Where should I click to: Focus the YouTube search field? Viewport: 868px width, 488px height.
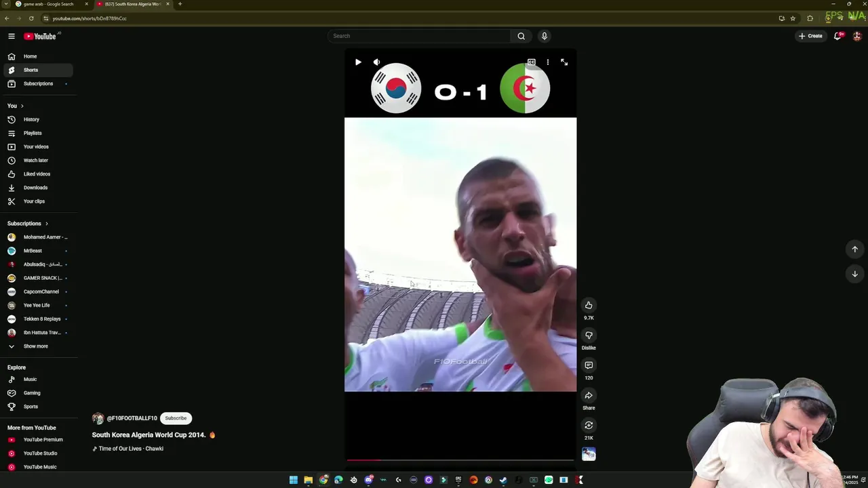[419, 36]
